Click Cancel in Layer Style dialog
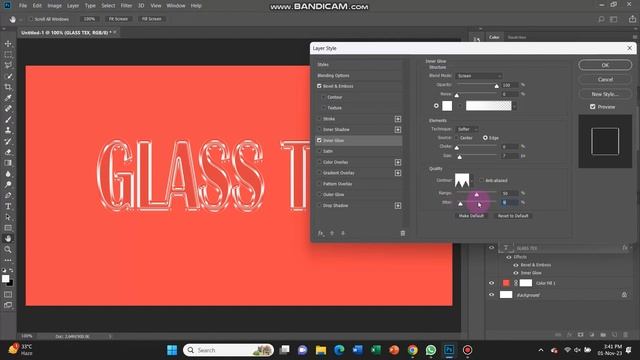The height and width of the screenshot is (360, 640). pos(605,79)
